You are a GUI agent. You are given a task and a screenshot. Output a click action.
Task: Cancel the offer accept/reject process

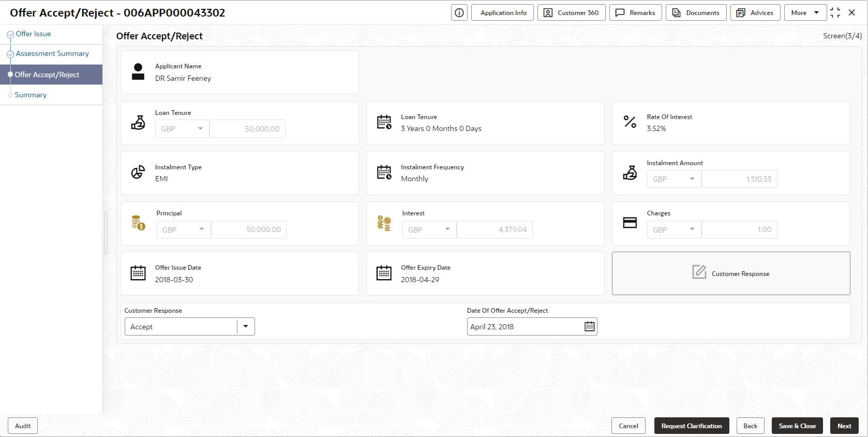[628, 426]
